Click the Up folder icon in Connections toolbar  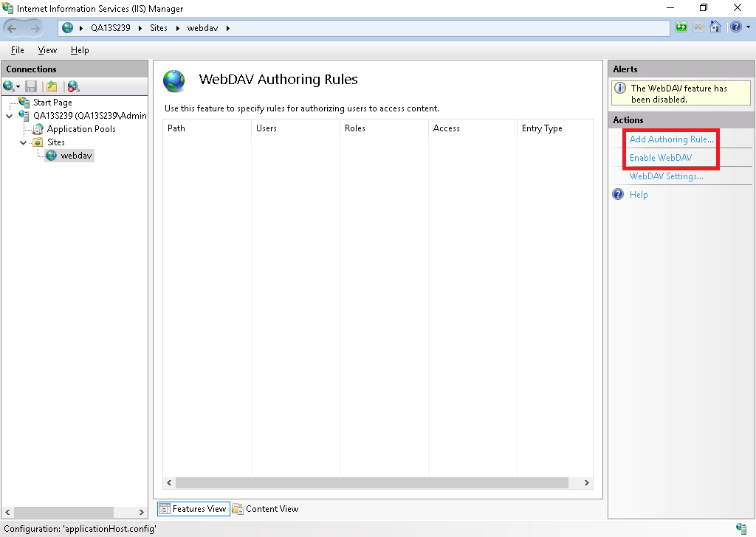coord(50,86)
